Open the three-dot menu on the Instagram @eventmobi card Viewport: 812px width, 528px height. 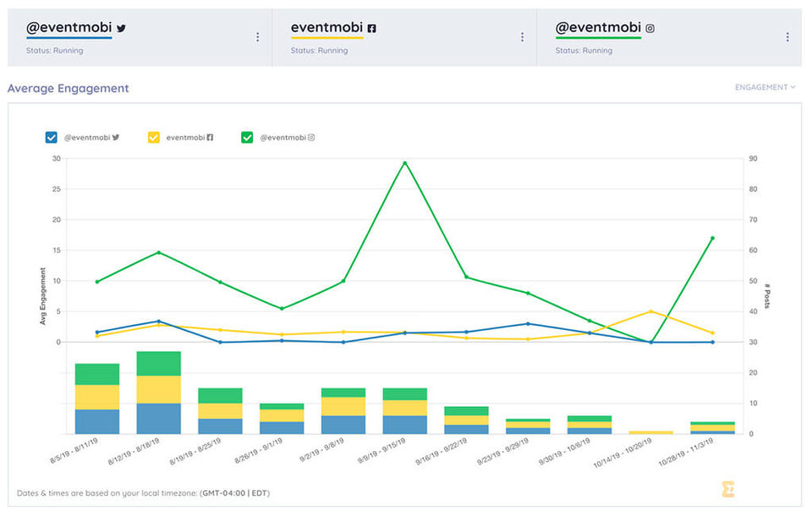point(787,37)
